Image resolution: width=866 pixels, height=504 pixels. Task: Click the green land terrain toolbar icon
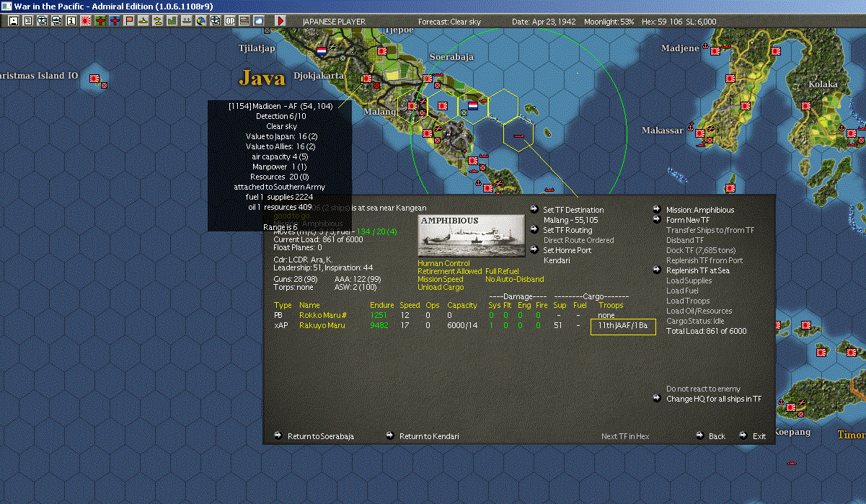(x=172, y=21)
